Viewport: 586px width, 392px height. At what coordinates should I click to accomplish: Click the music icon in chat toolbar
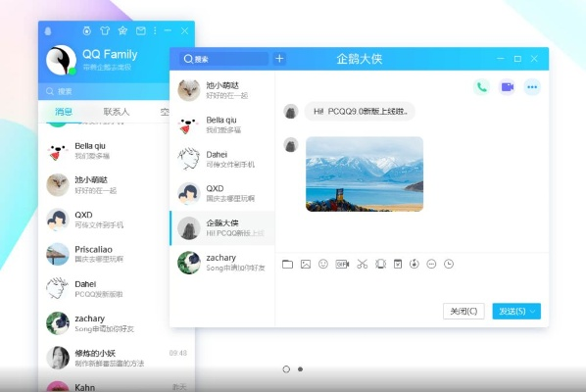click(415, 265)
